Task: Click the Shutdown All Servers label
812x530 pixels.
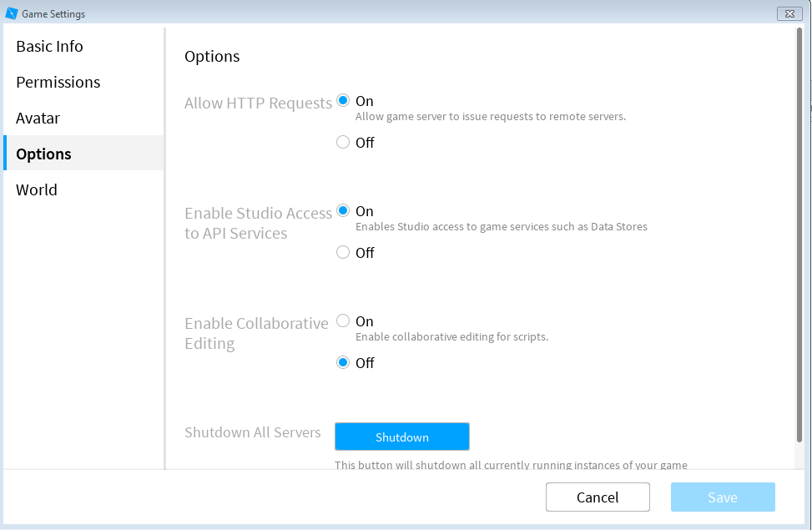Action: pos(253,432)
